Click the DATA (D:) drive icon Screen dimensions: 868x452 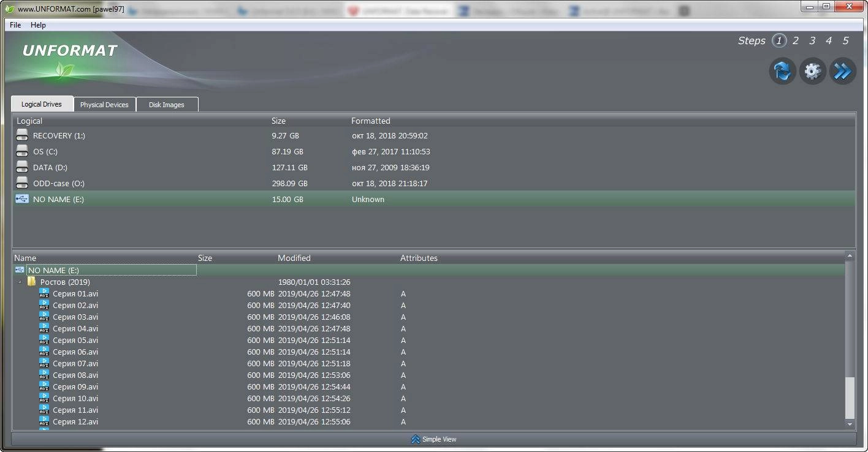(22, 167)
